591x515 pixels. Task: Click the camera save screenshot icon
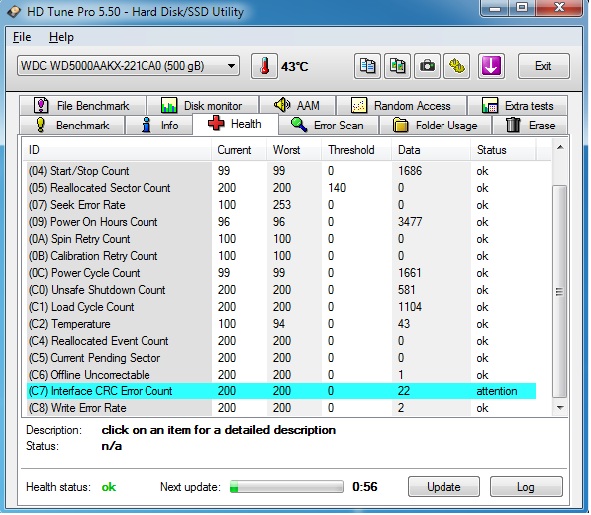[427, 66]
